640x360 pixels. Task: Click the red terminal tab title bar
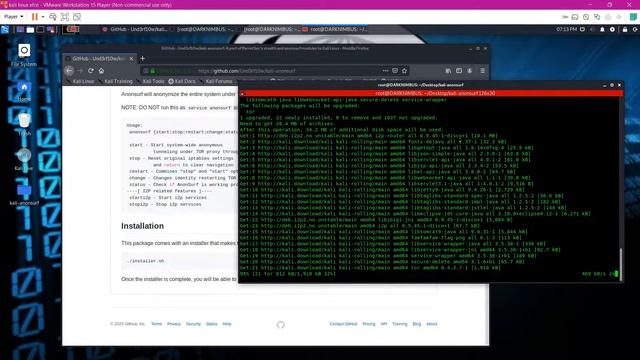(431, 93)
